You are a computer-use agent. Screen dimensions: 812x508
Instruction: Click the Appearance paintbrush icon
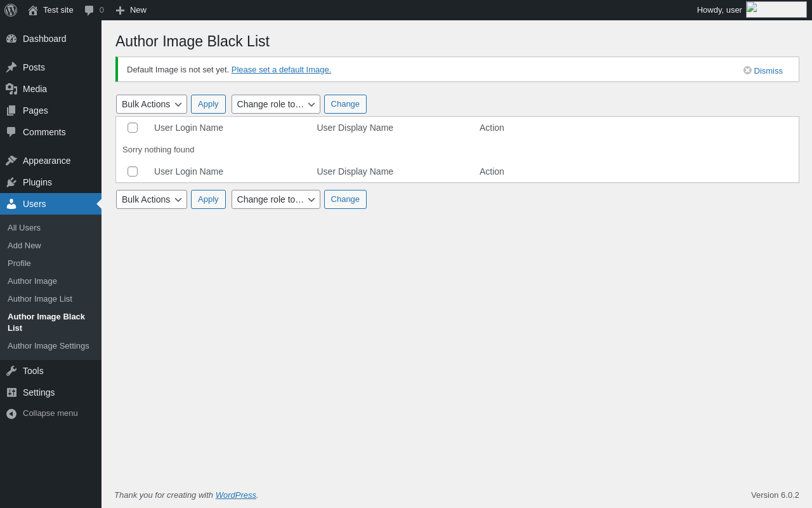(x=11, y=161)
